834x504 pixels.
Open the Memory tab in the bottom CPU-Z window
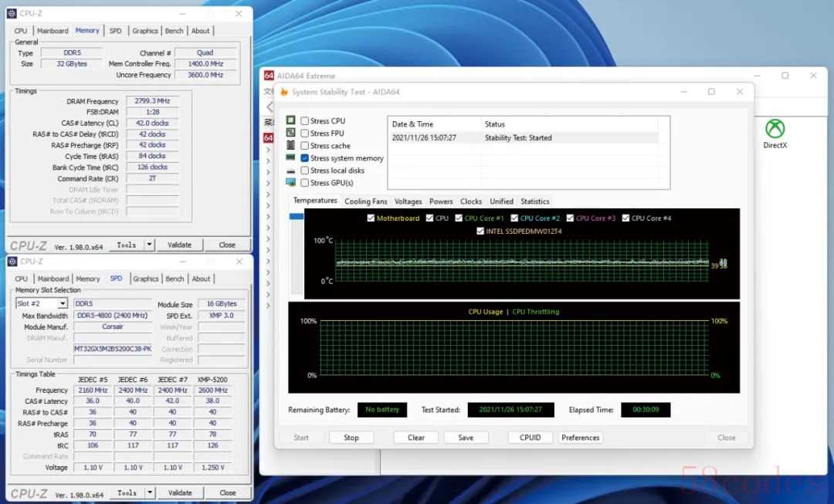tap(88, 279)
